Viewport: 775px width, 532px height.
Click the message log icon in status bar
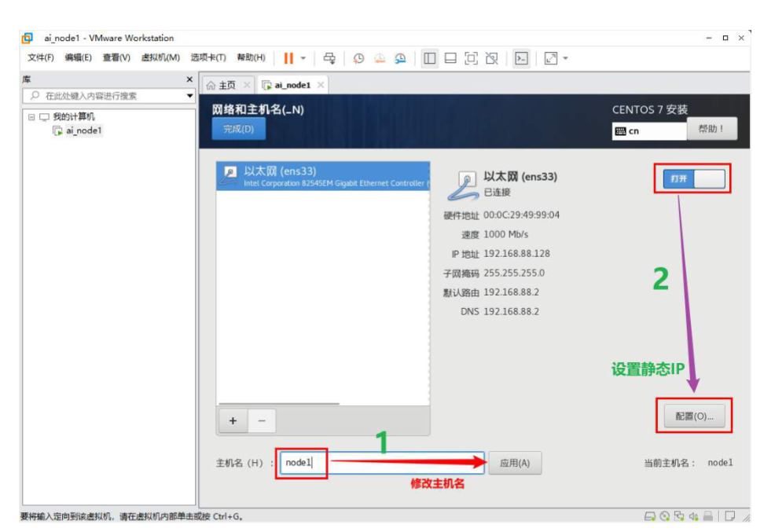(x=729, y=517)
